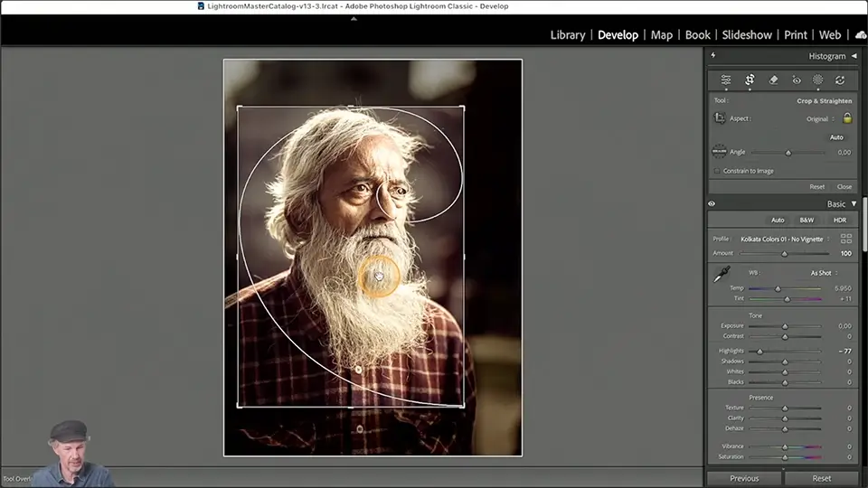Viewport: 868px width, 488px height.
Task: Click the HDR button
Action: [840, 220]
